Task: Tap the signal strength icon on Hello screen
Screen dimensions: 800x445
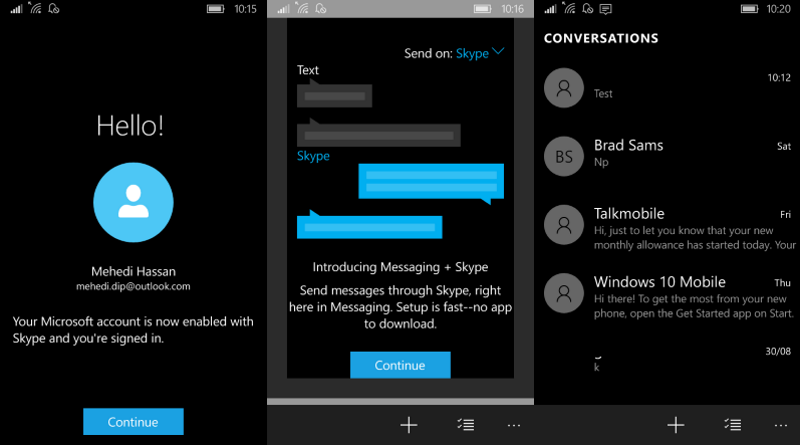Action: 16,9
